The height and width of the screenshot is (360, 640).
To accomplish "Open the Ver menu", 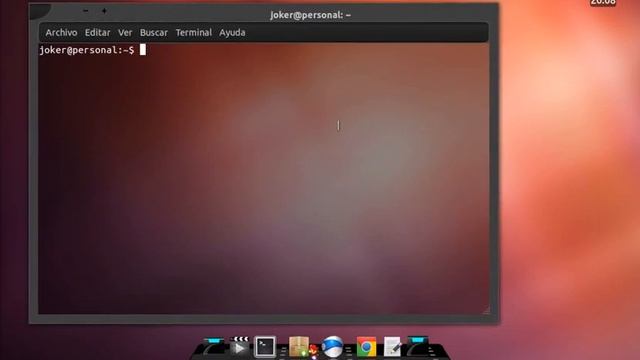I will coord(125,33).
